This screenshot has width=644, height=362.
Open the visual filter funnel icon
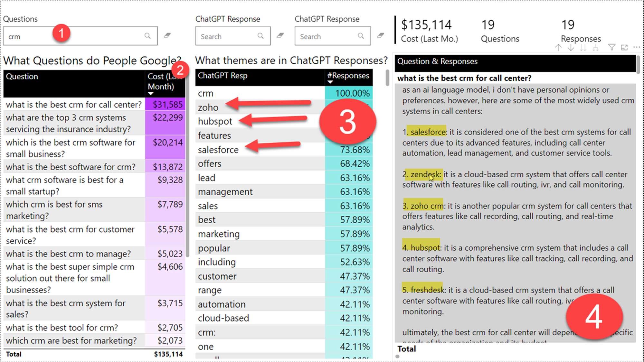click(612, 47)
